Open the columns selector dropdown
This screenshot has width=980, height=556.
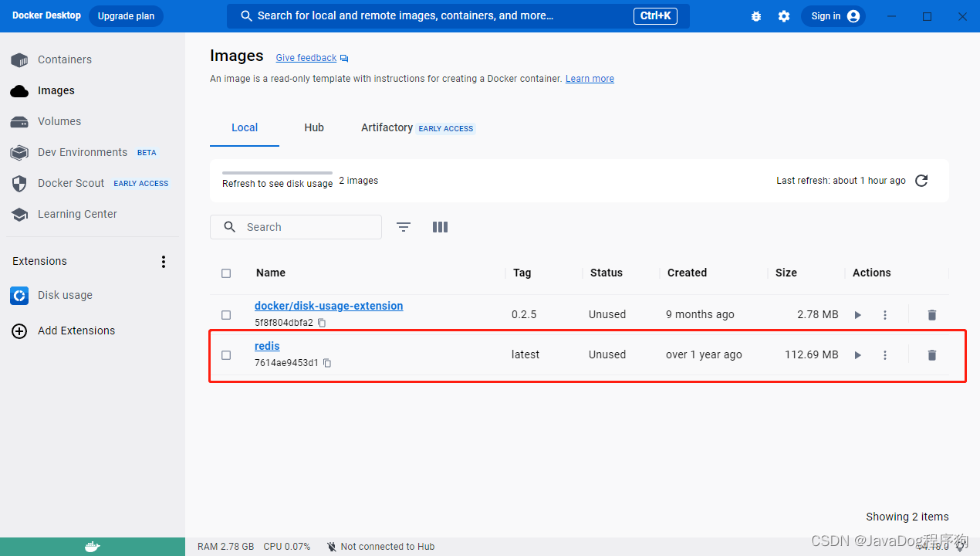(x=440, y=226)
